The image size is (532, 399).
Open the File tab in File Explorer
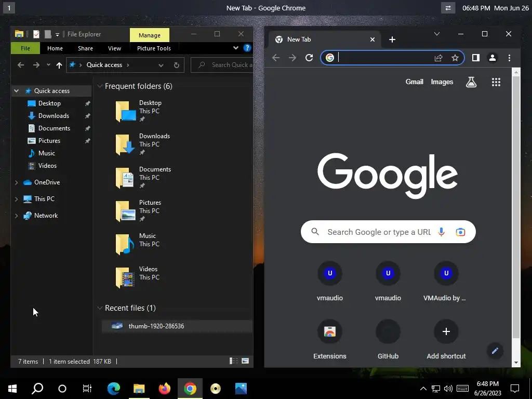pyautogui.click(x=25, y=48)
